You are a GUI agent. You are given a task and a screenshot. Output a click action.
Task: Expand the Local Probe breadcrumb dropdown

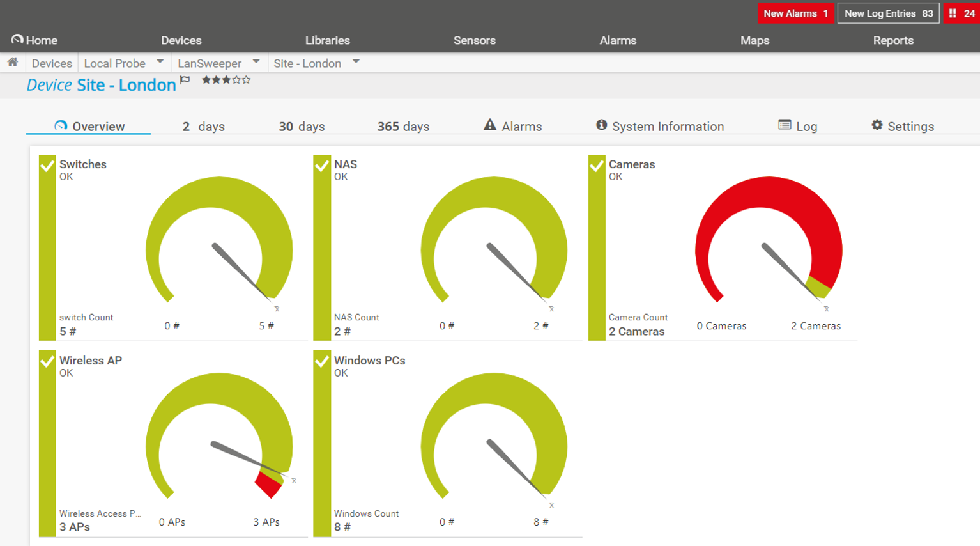tap(160, 62)
